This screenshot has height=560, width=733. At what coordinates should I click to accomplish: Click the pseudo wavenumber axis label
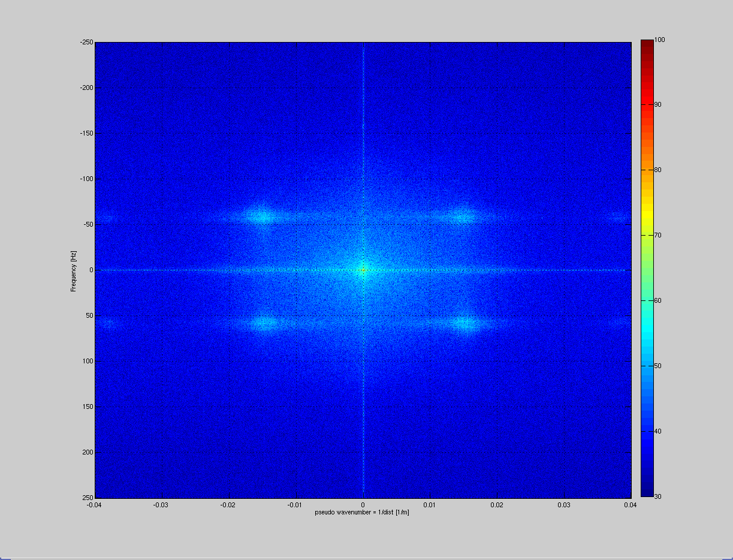coord(362,513)
